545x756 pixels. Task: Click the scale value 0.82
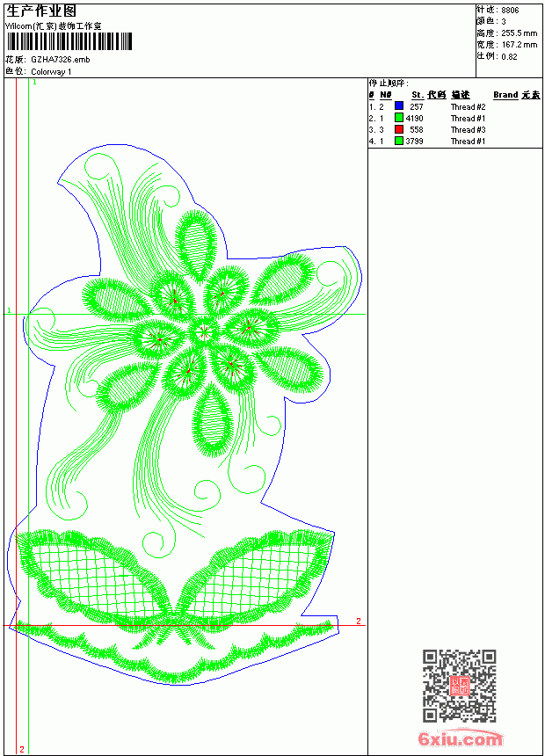point(509,56)
